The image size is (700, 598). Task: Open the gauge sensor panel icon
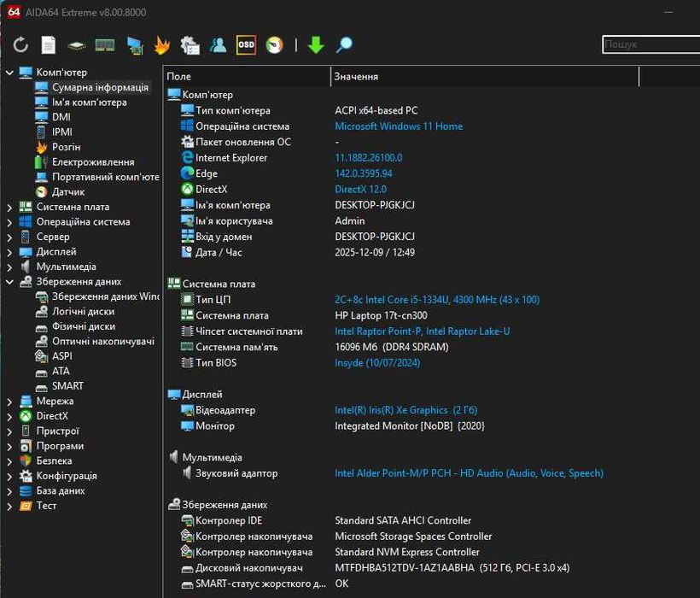point(275,45)
